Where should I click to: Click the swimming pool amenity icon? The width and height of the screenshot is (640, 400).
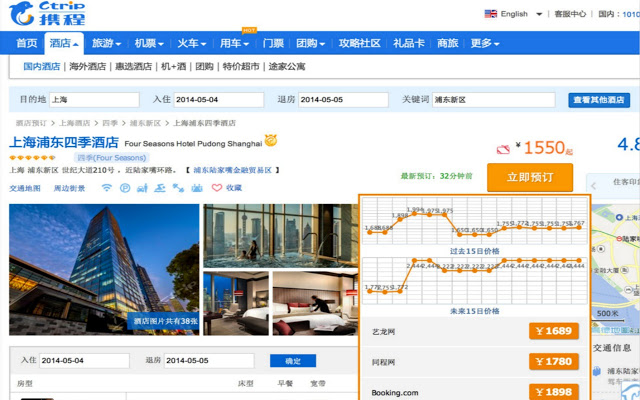160,188
